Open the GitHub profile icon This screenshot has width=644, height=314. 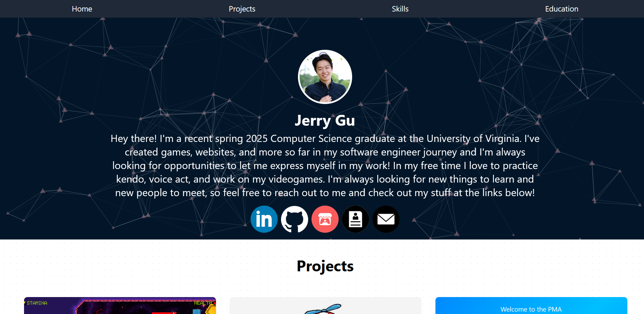point(295,219)
